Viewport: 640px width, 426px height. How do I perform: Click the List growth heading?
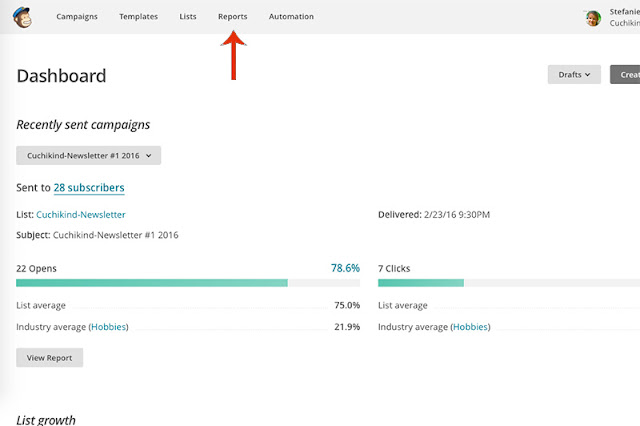tap(46, 420)
